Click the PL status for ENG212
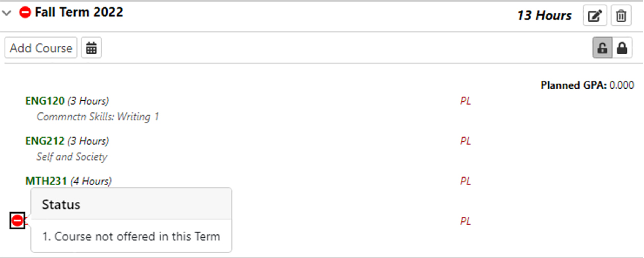The height and width of the screenshot is (258, 644). 466,141
